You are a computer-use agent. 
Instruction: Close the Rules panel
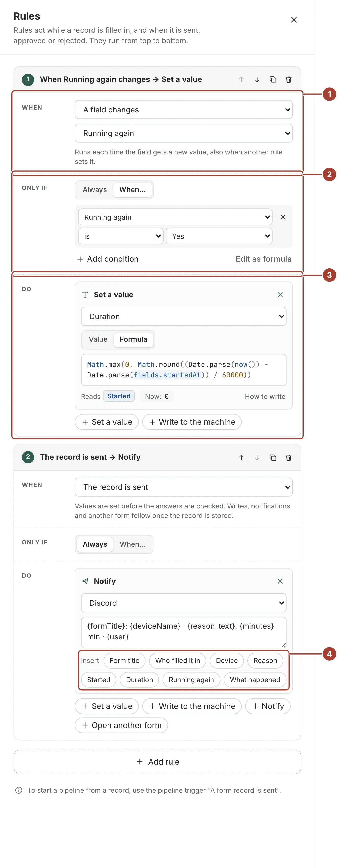tap(294, 20)
